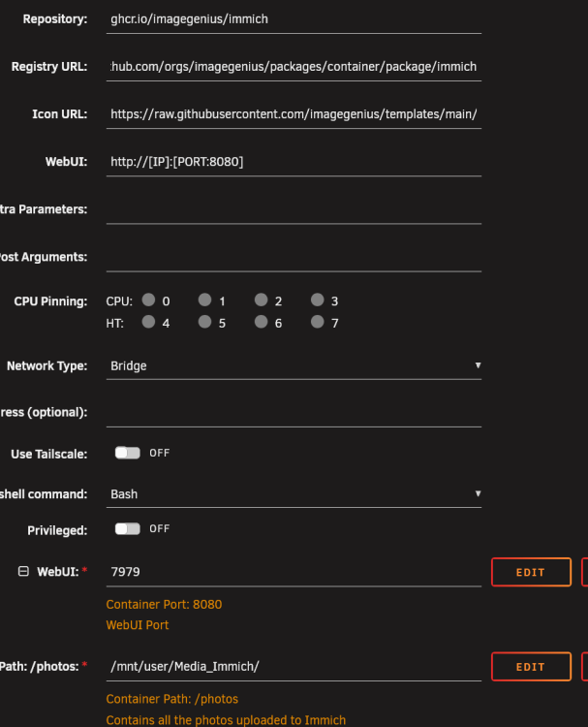Focus the fixed IP address optional field
The width and height of the screenshot is (588, 727).
pos(294,413)
